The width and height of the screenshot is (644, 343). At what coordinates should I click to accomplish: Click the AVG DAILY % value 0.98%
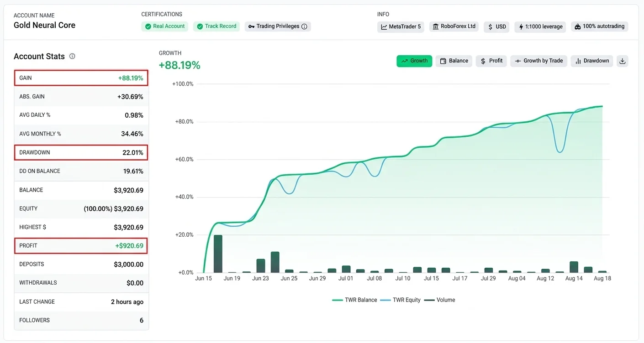[134, 115]
